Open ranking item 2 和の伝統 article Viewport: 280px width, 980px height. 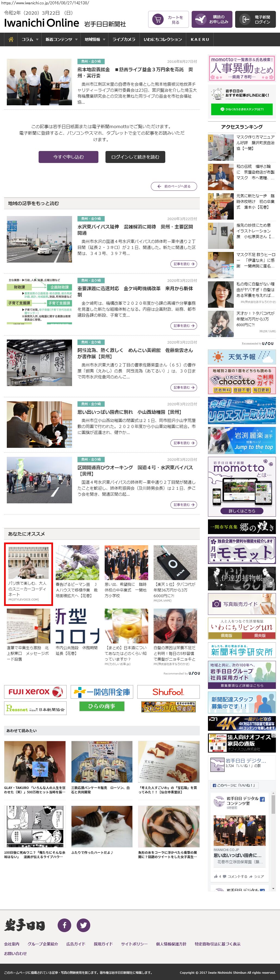tap(242, 177)
